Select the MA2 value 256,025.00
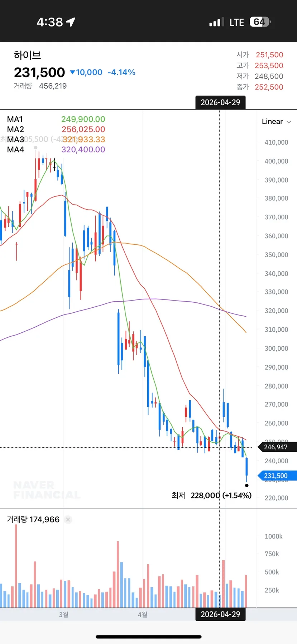297x644 pixels. [83, 129]
